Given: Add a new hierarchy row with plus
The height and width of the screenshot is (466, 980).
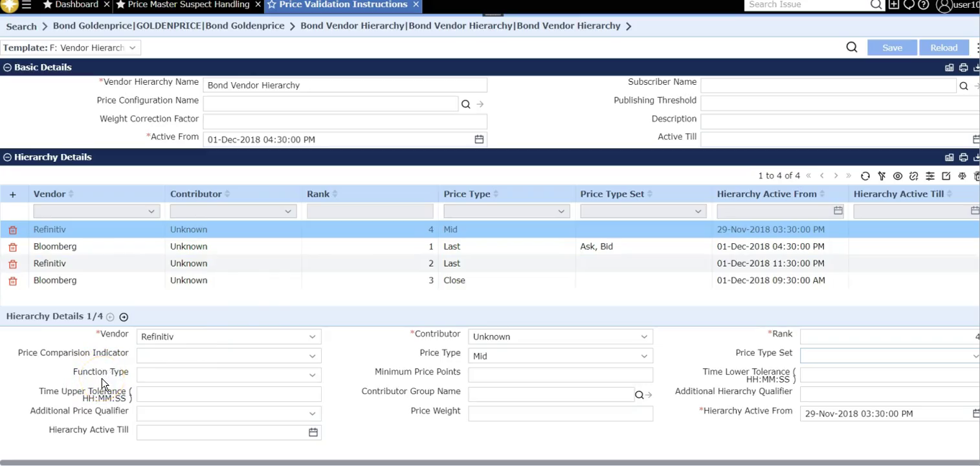Looking at the screenshot, I should click(12, 194).
